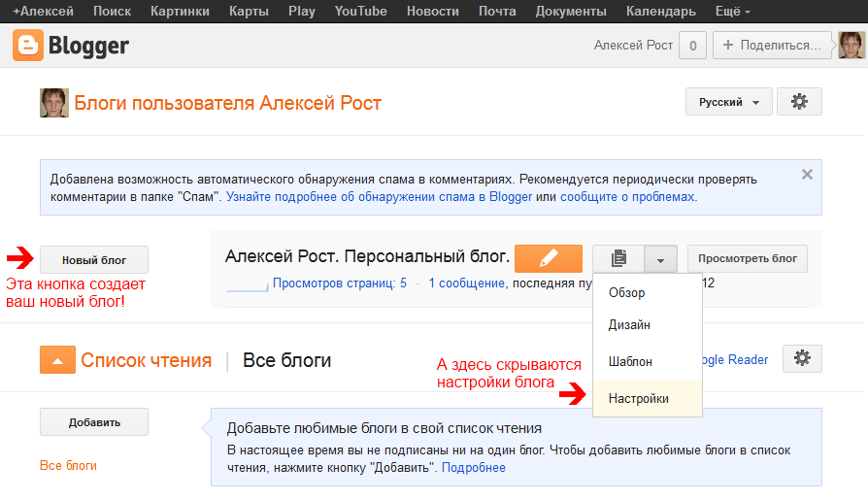Click the 1 сообщение link
This screenshot has width=868, height=500.
click(467, 283)
